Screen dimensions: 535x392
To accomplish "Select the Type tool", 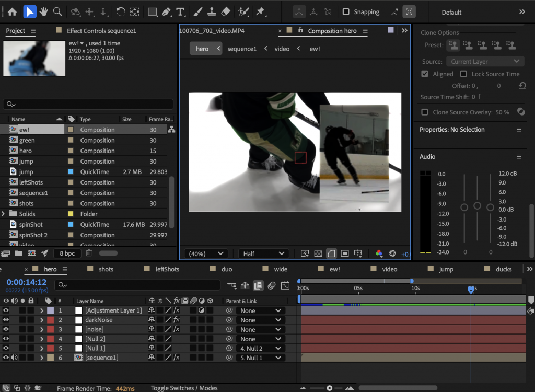I will 180,11.
